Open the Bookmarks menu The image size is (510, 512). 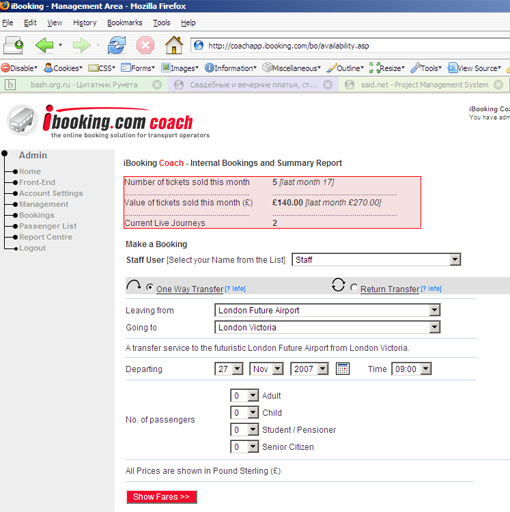(125, 23)
